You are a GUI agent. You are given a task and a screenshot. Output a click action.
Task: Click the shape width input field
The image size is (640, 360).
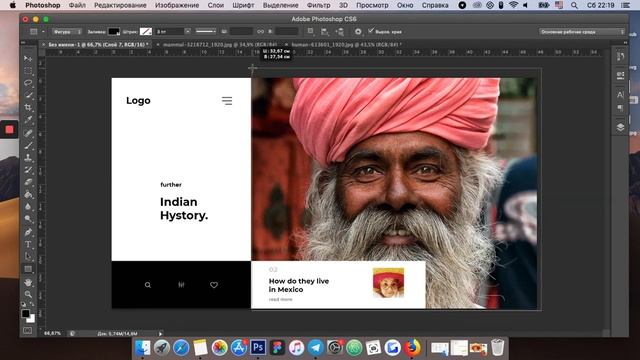[241, 31]
